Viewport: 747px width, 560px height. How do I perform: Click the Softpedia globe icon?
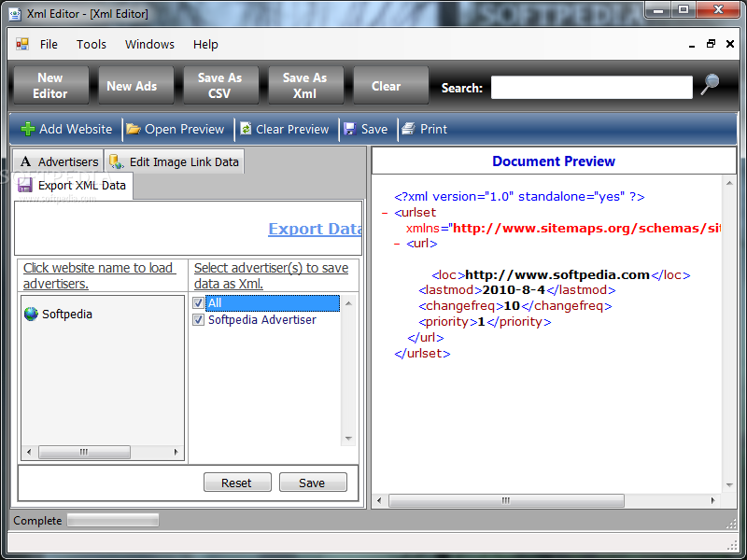point(31,314)
